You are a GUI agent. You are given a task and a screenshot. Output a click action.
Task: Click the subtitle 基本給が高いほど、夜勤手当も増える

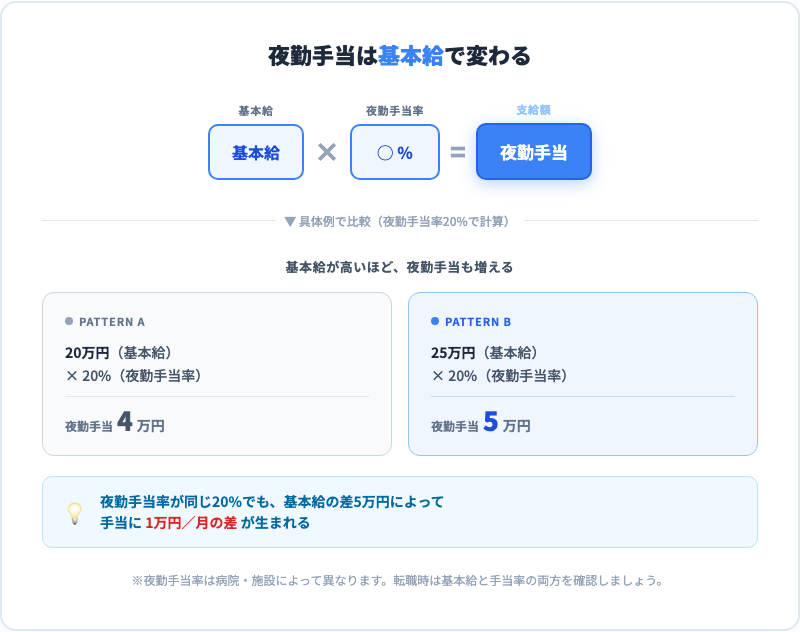click(x=399, y=267)
